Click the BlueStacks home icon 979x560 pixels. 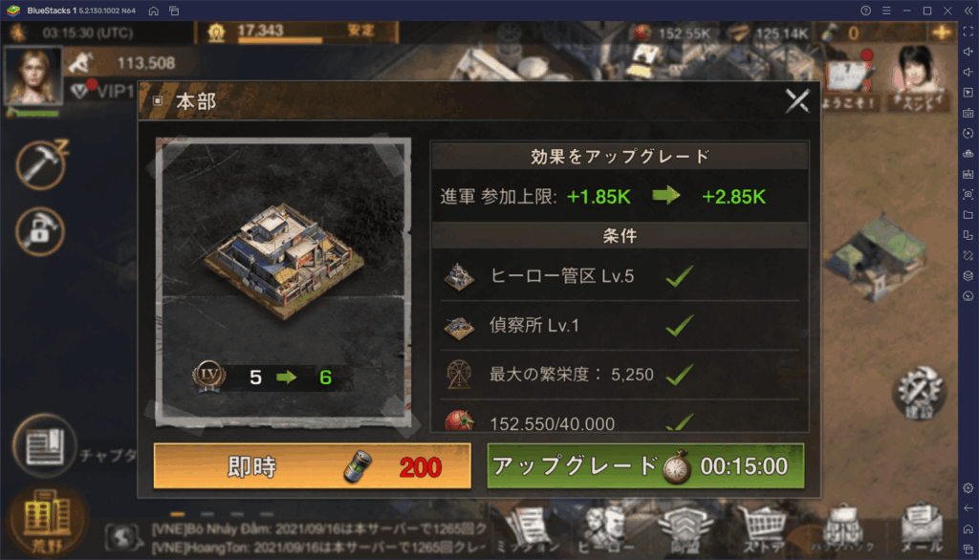154,11
